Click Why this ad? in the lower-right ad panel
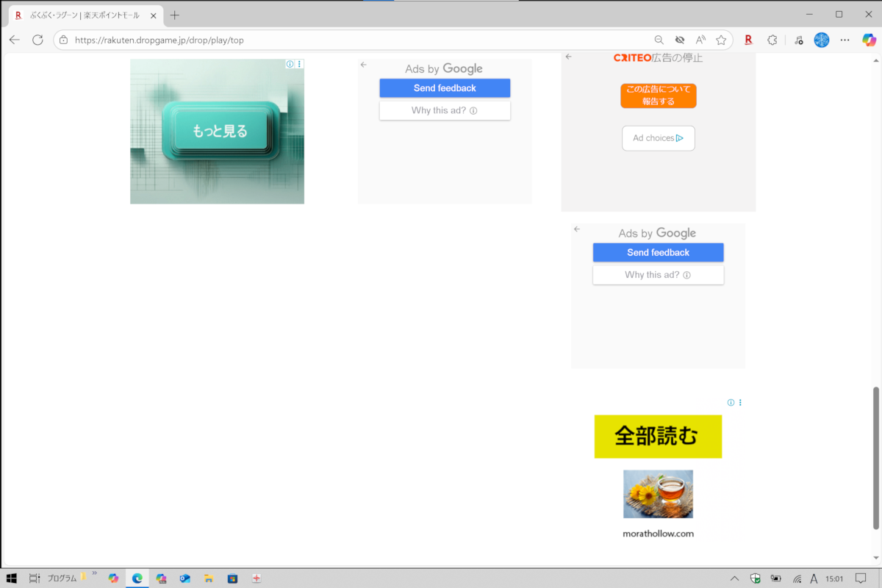 pos(659,275)
